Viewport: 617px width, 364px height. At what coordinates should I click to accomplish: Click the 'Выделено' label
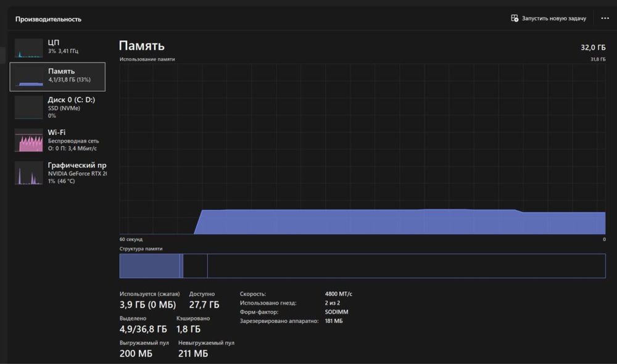[x=133, y=318]
